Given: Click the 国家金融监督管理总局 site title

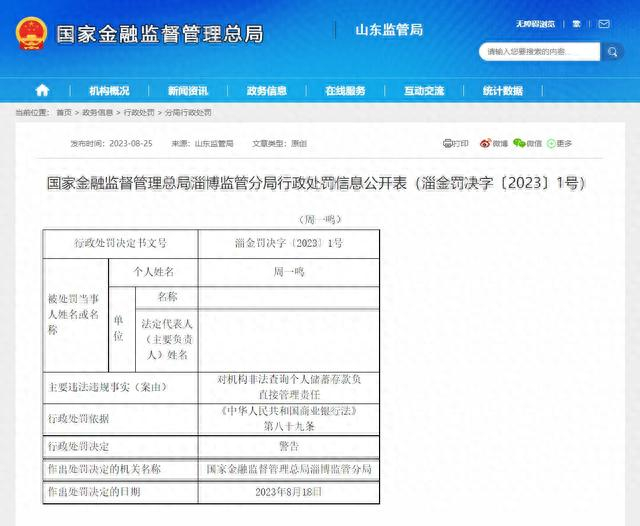Looking at the screenshot, I should coord(160,34).
